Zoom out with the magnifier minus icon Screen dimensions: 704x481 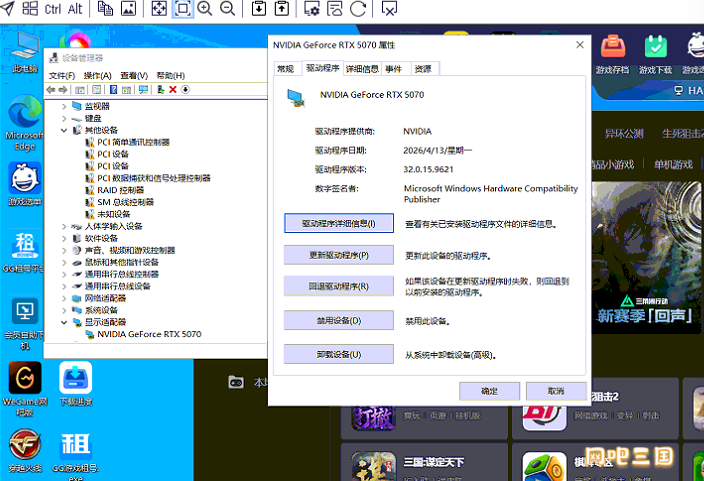pos(227,9)
